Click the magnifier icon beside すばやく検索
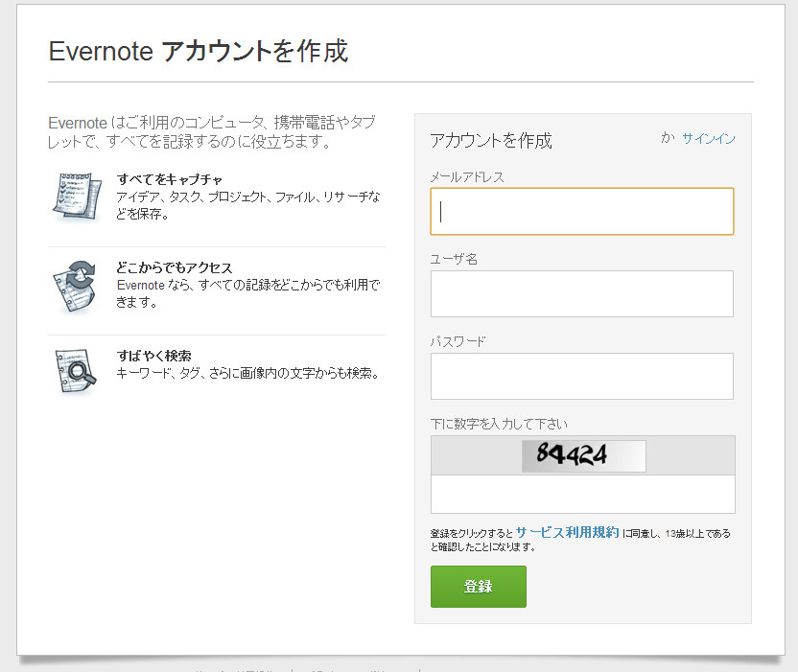 pos(77,371)
